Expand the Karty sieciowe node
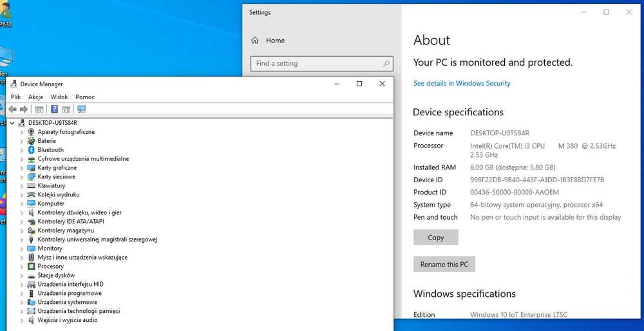Viewport: 644px width, 331px height. coord(22,176)
